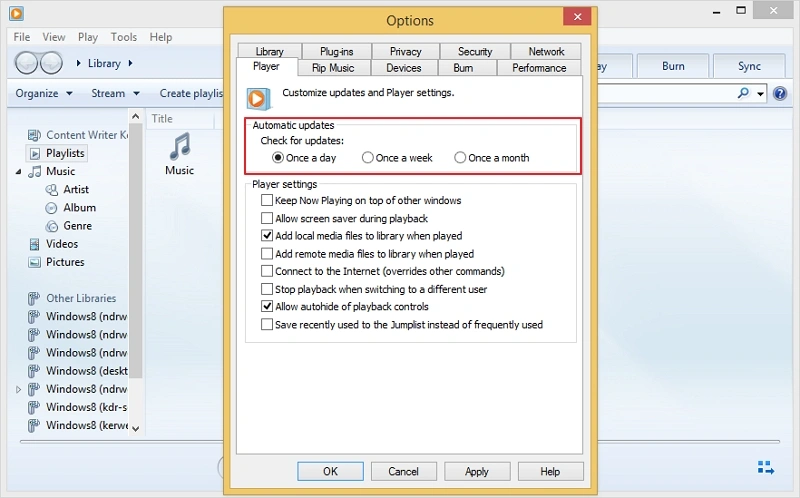Click the breadcrumb arrow after Library

coord(130,63)
